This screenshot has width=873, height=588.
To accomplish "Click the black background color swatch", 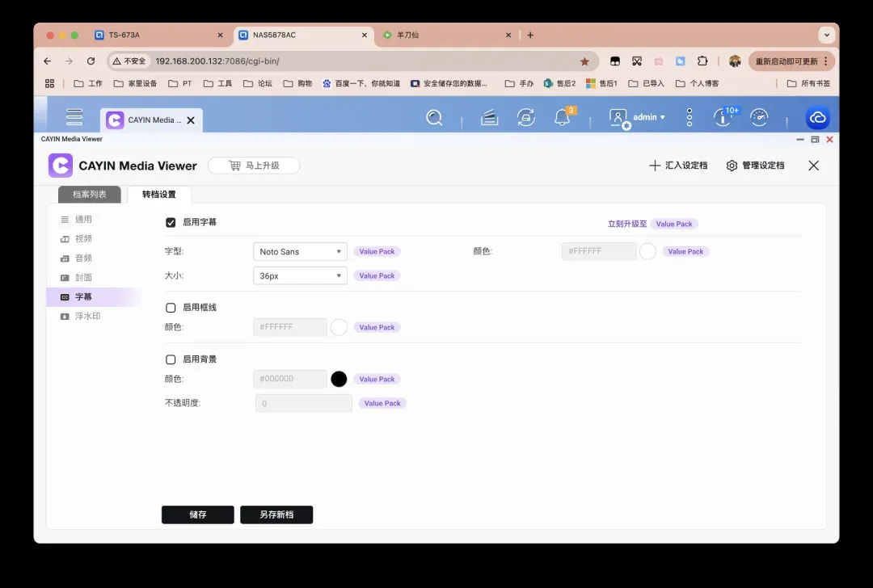I will pos(339,379).
